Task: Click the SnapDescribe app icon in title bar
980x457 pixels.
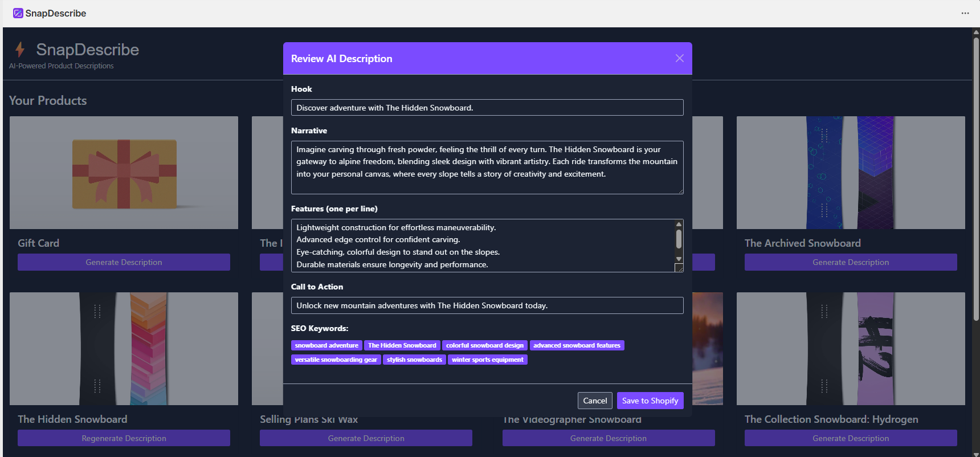Action: (18, 13)
